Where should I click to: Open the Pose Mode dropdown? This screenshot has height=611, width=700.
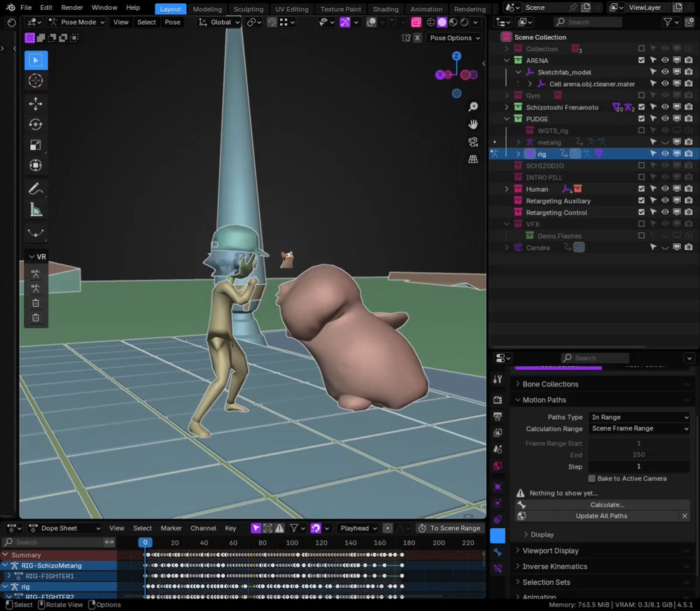coord(76,22)
